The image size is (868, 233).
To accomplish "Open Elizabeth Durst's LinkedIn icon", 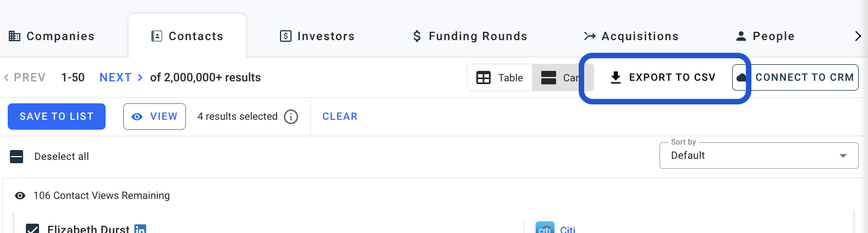I will (140, 229).
